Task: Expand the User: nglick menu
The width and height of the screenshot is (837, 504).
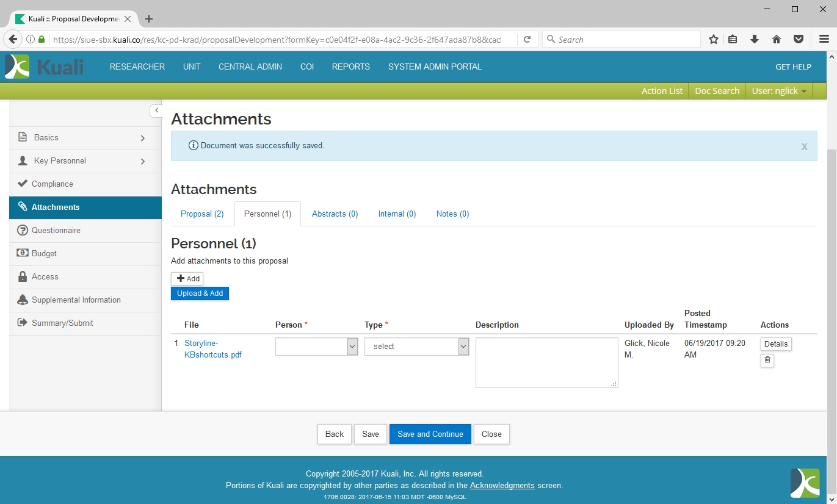Action: click(x=778, y=91)
